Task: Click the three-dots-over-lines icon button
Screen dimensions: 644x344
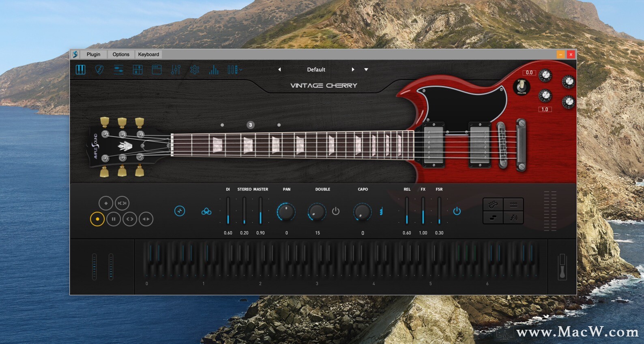Action: tap(513, 204)
